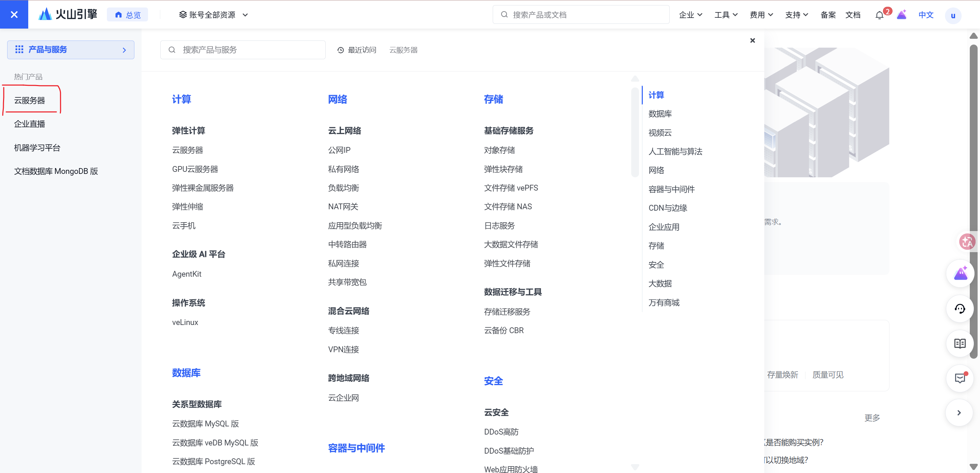Open the purple AI assistant icon in header
Viewport: 980px width, 473px height.
pyautogui.click(x=902, y=15)
